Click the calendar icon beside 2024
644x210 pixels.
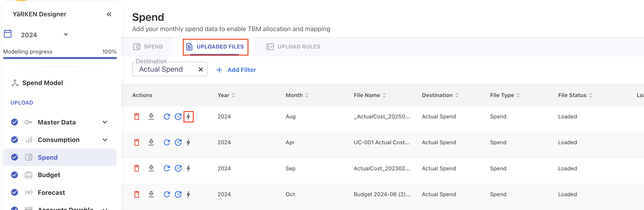(8, 34)
